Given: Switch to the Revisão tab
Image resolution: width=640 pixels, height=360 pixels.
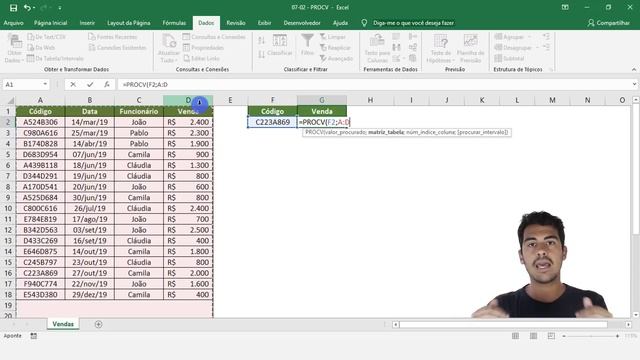Looking at the screenshot, I should pyautogui.click(x=236, y=23).
